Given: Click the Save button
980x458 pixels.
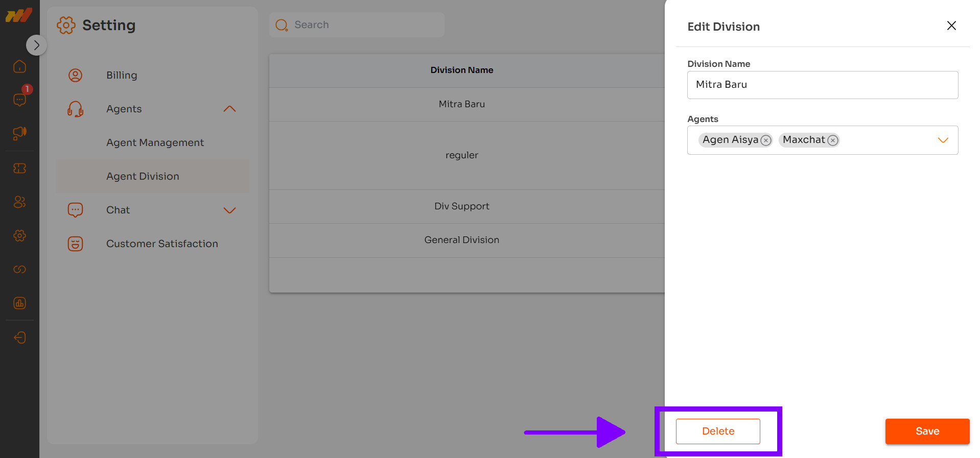Looking at the screenshot, I should coord(927,431).
